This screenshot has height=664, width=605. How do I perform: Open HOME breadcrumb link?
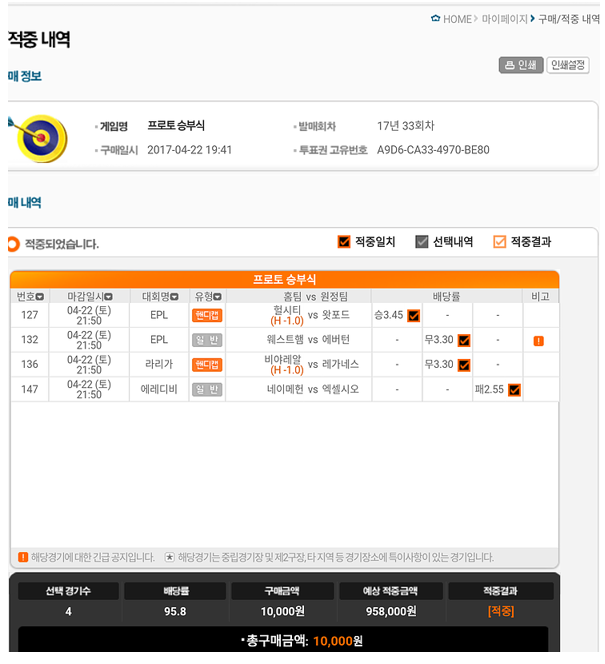tap(457, 19)
